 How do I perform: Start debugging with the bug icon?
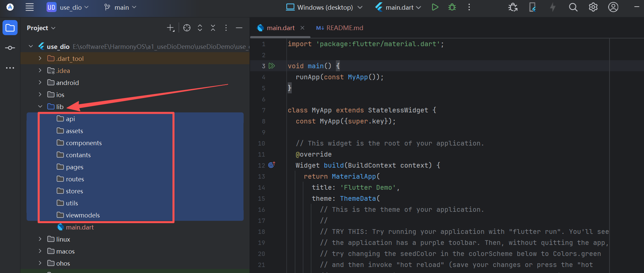[452, 7]
